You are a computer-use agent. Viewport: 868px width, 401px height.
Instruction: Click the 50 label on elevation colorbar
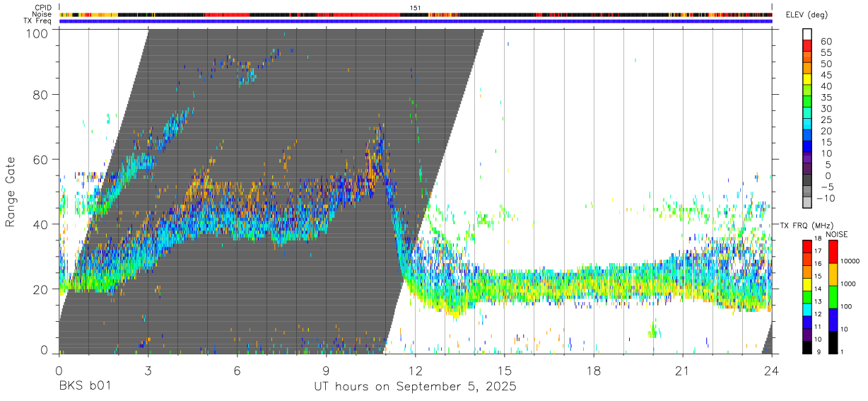point(826,64)
